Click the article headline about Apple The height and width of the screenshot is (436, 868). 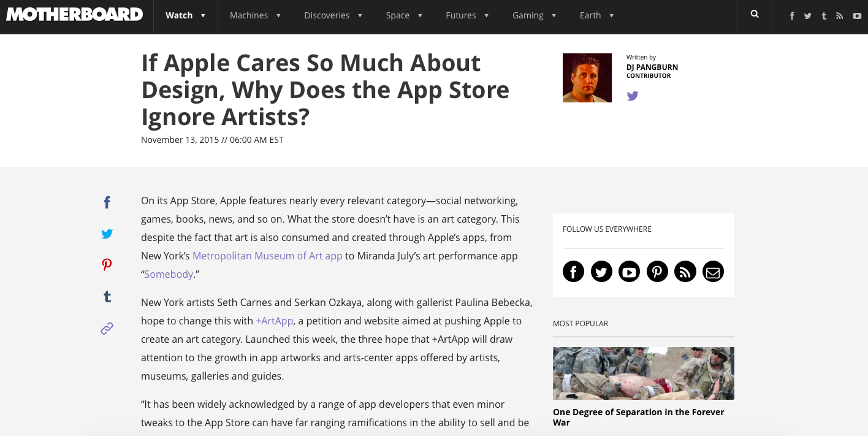(325, 90)
